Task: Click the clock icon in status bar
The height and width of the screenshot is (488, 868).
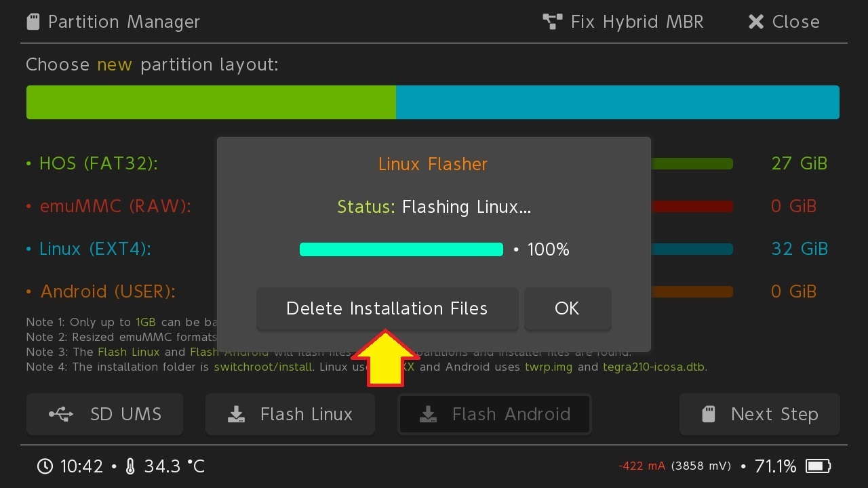Action: pos(45,466)
